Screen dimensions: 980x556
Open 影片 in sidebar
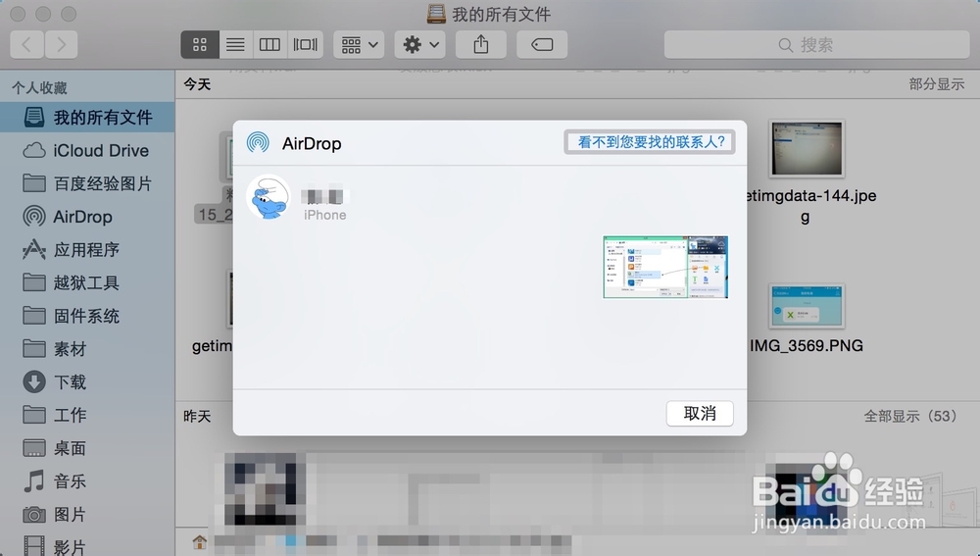[87, 546]
